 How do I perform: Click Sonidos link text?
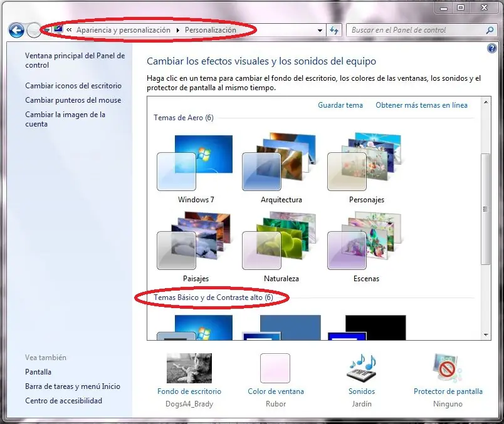pos(362,391)
